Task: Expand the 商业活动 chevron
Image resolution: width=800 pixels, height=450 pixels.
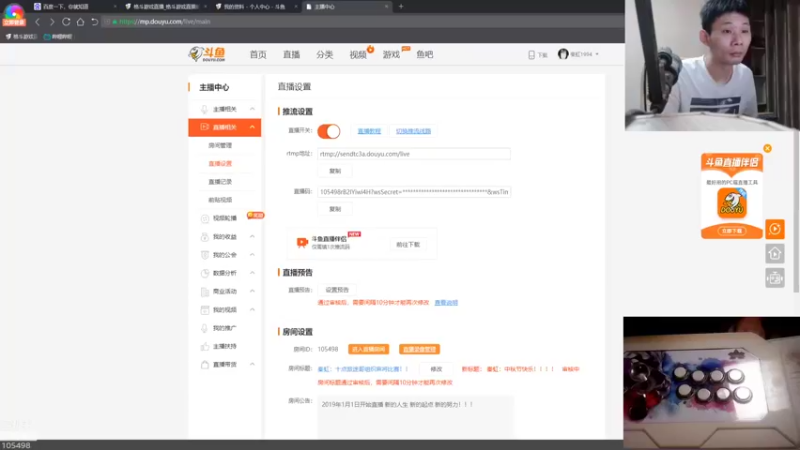Action: pos(252,291)
